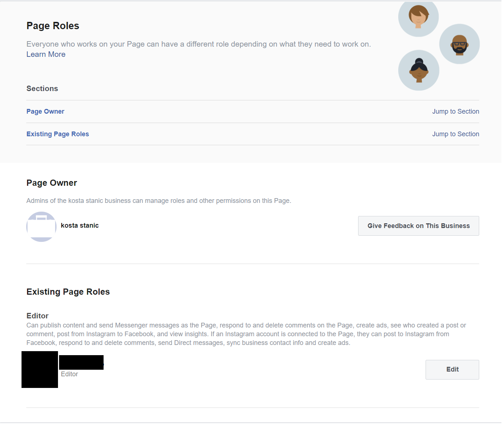Image resolution: width=504 pixels, height=424 pixels.
Task: Click the 'Everyone who works on your Page' text
Action: (199, 44)
